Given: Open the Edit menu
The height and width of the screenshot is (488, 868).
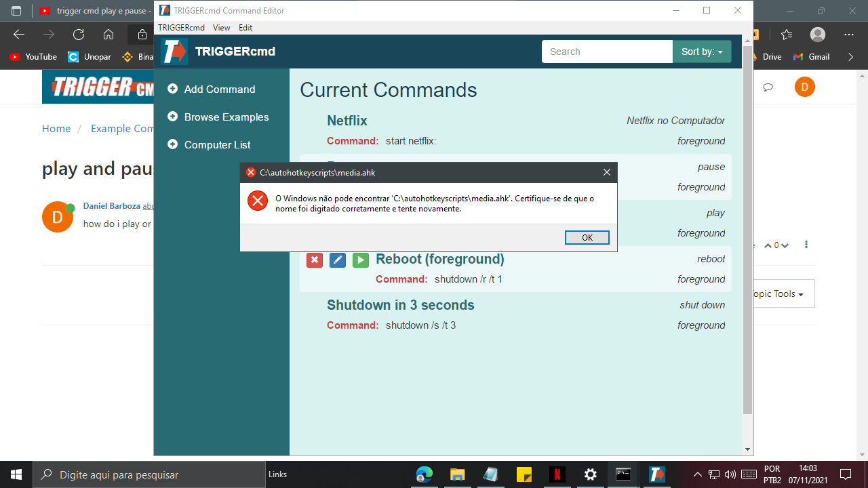Looking at the screenshot, I should (245, 28).
